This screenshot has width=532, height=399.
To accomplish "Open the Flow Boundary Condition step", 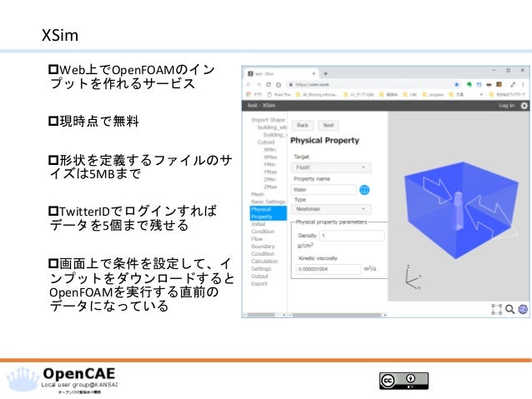I will tap(263, 247).
